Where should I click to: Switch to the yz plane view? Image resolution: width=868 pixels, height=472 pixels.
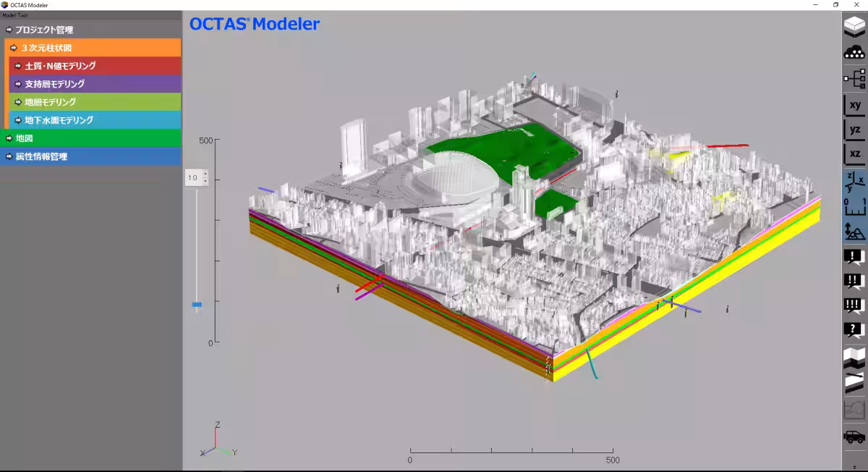(x=854, y=130)
